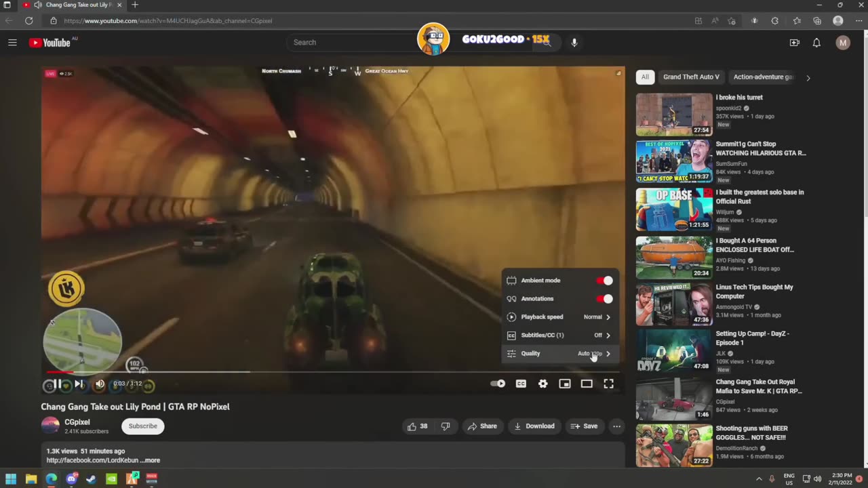Click the player settings gear icon
This screenshot has width=868, height=488.
[x=542, y=384]
